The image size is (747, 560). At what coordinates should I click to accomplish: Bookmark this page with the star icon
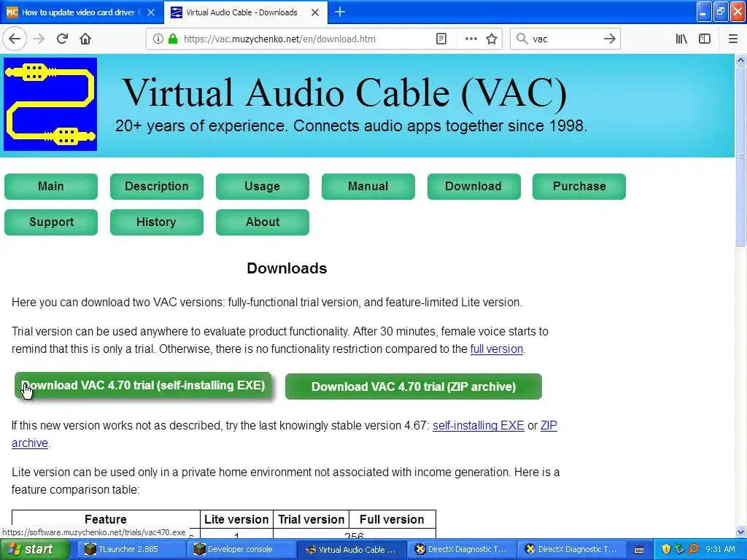click(x=492, y=39)
